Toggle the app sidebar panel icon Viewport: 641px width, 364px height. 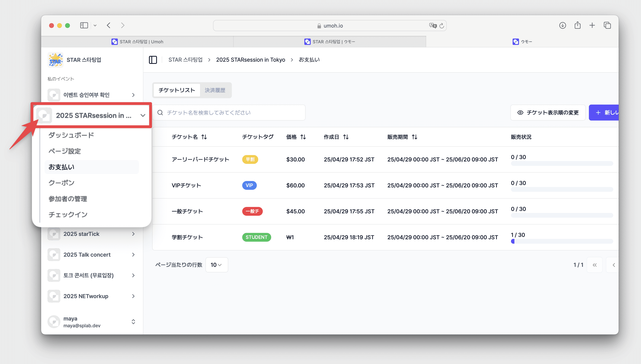153,60
